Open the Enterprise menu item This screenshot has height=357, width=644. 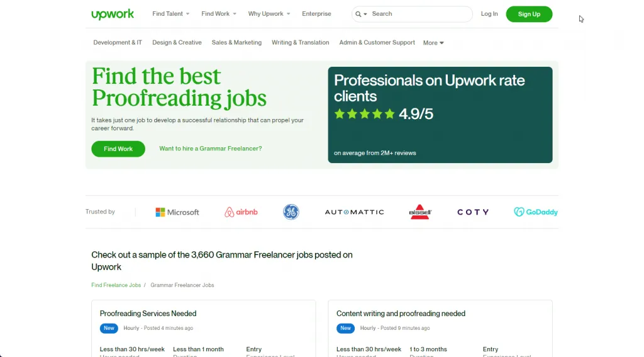tap(316, 14)
